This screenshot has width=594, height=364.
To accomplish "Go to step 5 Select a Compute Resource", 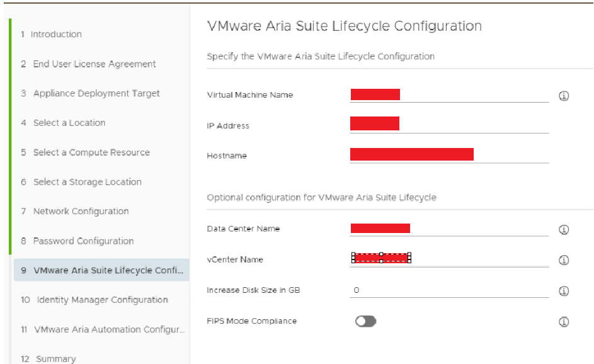I will [85, 152].
